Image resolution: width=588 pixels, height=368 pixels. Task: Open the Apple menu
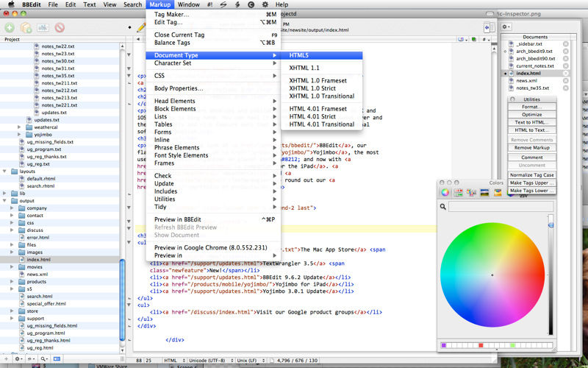tap(11, 4)
